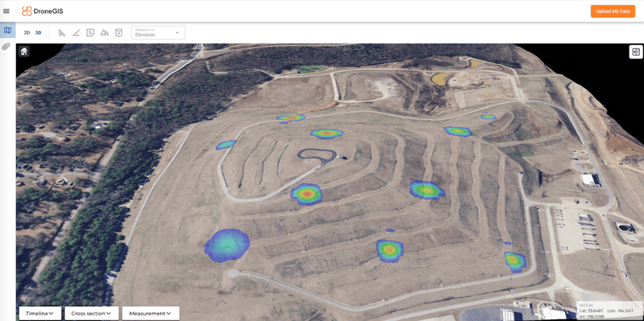644x321 pixels.
Task: Select the distance ruler measure tool
Action: click(62, 32)
